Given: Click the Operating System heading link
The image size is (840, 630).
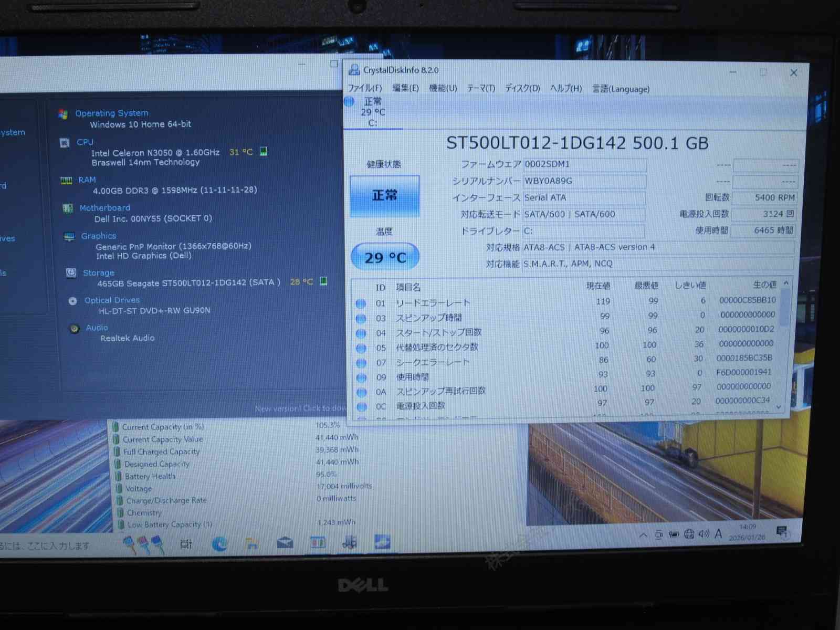Looking at the screenshot, I should [x=111, y=113].
